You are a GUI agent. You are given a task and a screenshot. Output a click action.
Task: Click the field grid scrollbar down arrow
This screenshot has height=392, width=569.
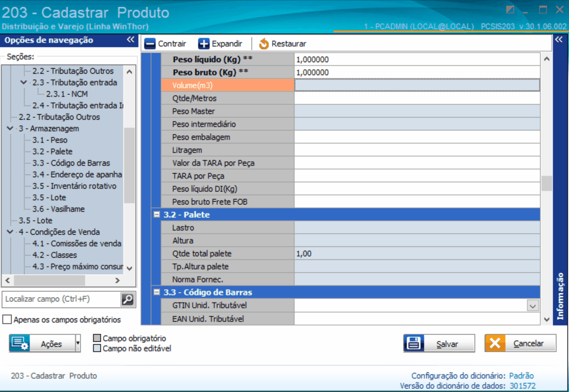click(x=547, y=320)
